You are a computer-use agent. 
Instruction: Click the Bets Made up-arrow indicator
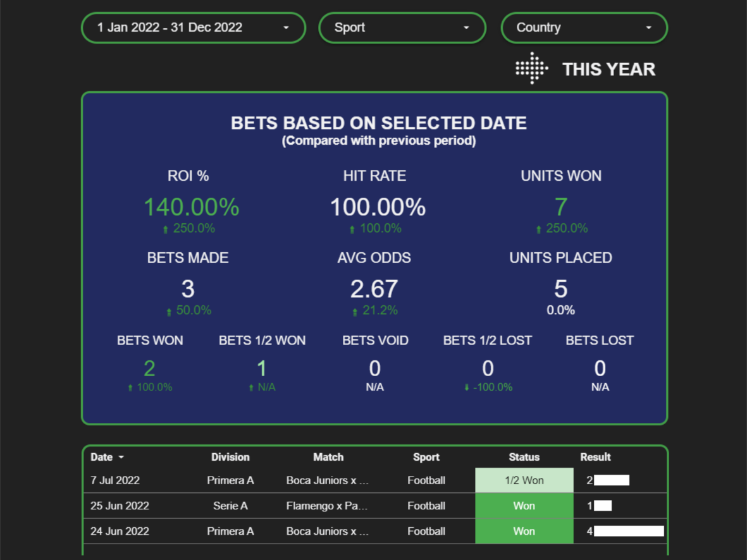pos(169,312)
